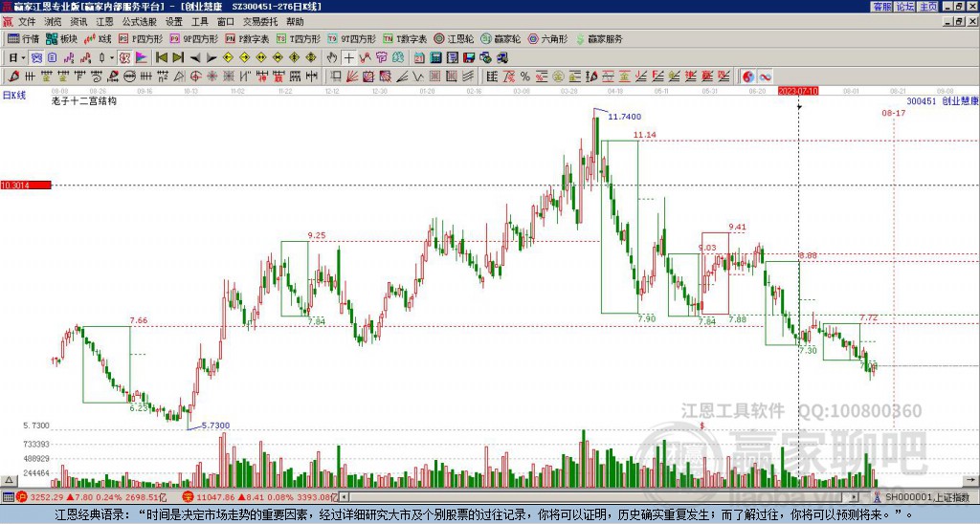Screen dimensions: 980x524
Task: Click the black left arrow icon
Action: (195, 58)
